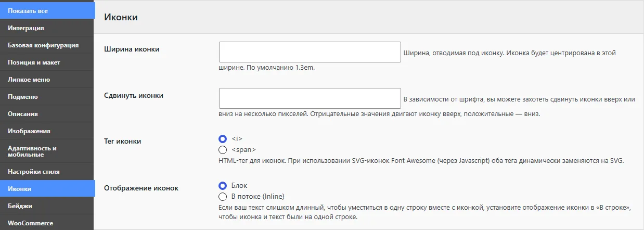
Task: Focus the Сдвинуть иконки input field
Action: point(310,98)
